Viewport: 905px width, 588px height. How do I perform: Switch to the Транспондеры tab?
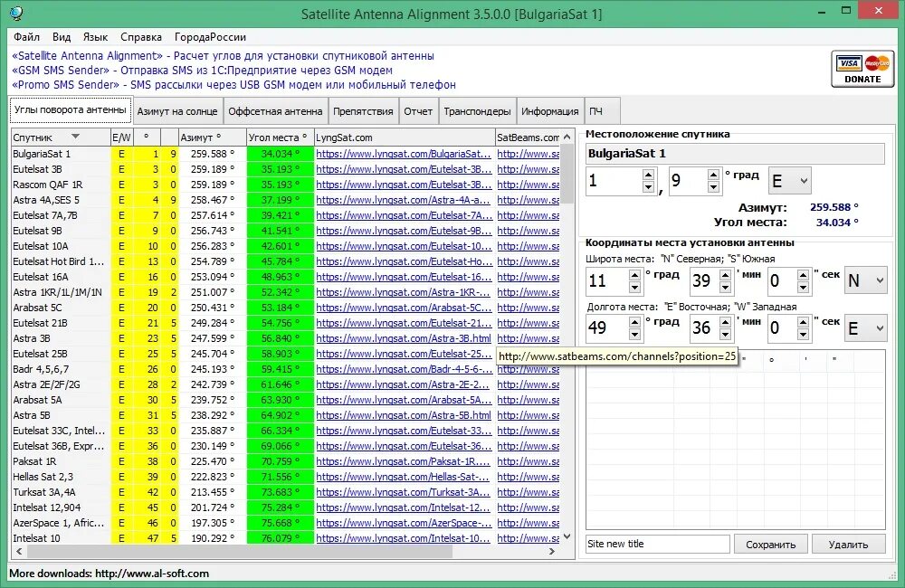click(478, 110)
